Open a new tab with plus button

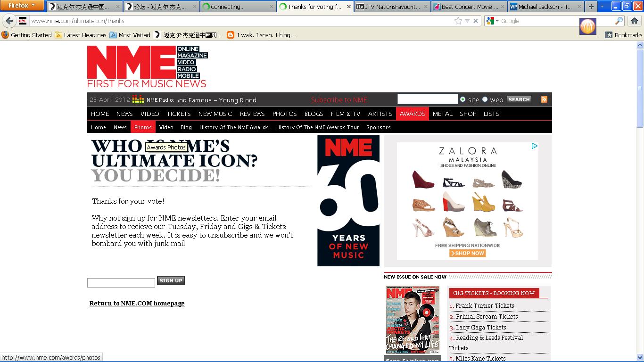(591, 7)
